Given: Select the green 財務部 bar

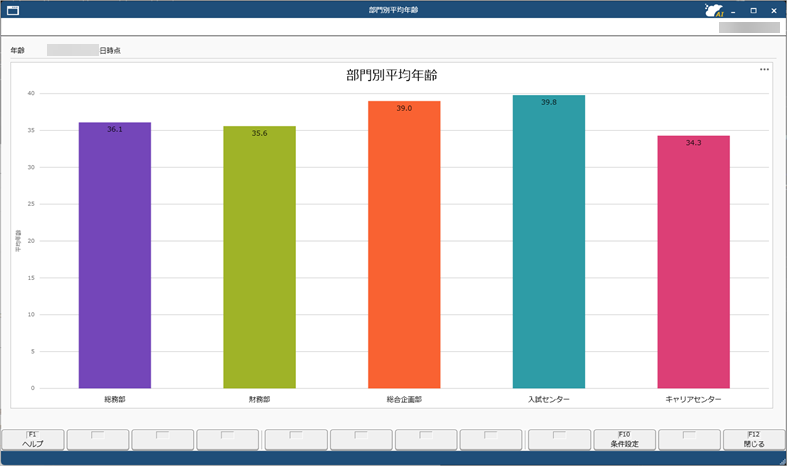Looking at the screenshot, I should point(259,257).
